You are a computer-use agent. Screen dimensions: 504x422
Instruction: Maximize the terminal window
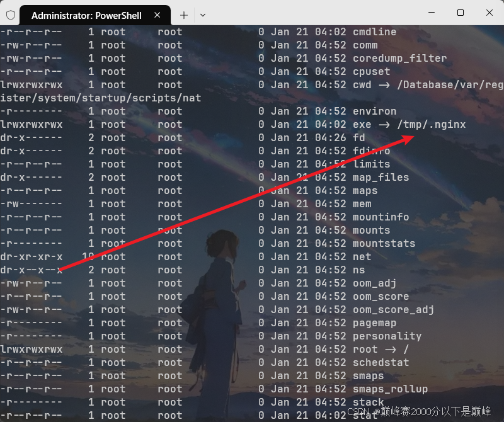[x=461, y=13]
